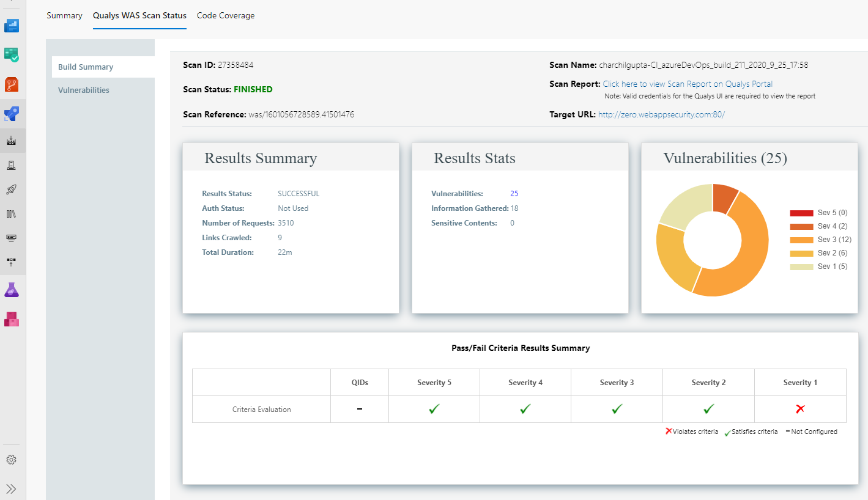Click the Sev 5 red legend swatch
The height and width of the screenshot is (500, 868).
801,213
